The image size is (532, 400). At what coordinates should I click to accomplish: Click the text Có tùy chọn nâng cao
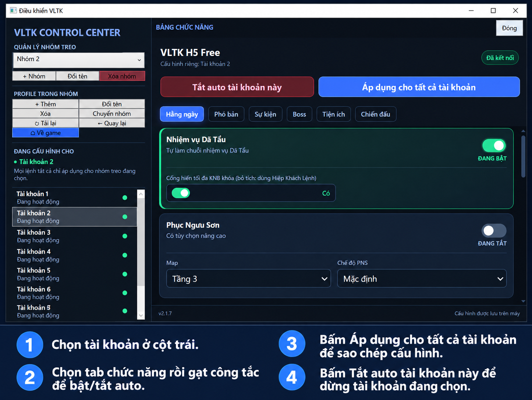click(196, 236)
